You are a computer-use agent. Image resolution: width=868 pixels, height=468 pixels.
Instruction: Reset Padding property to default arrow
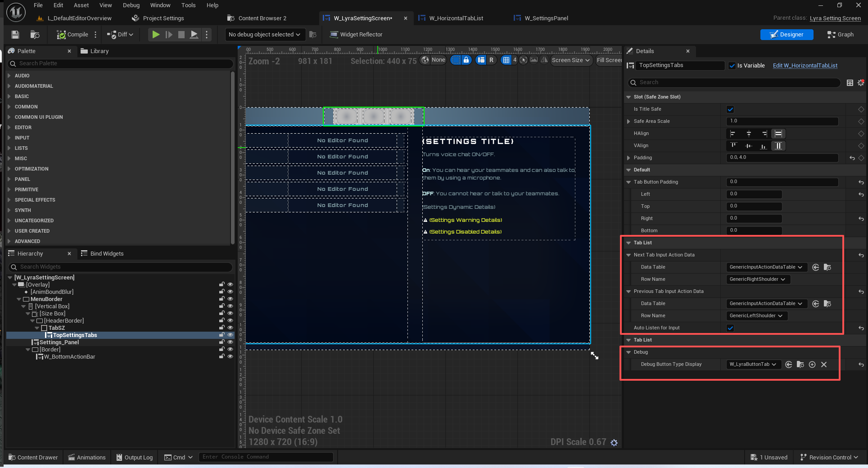852,158
